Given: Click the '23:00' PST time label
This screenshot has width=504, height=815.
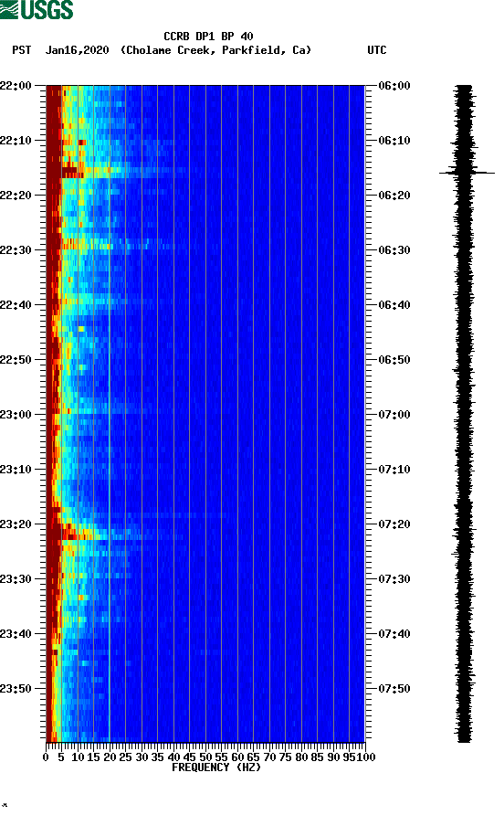Looking at the screenshot, I should tap(16, 414).
